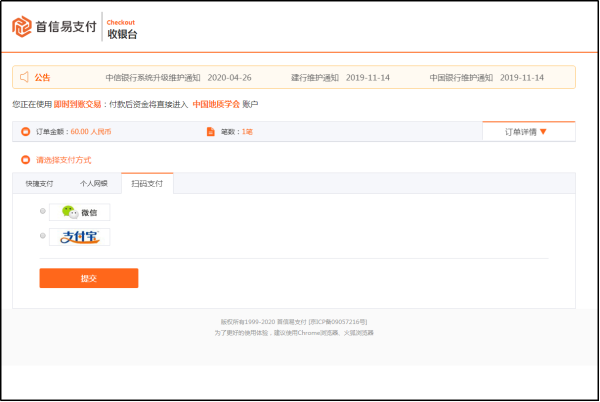
Task: Select the WeChat radio button
Action: tap(42, 211)
